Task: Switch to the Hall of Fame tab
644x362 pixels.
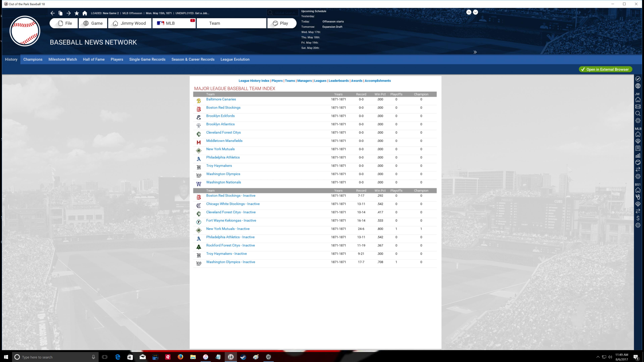Action: click(94, 60)
